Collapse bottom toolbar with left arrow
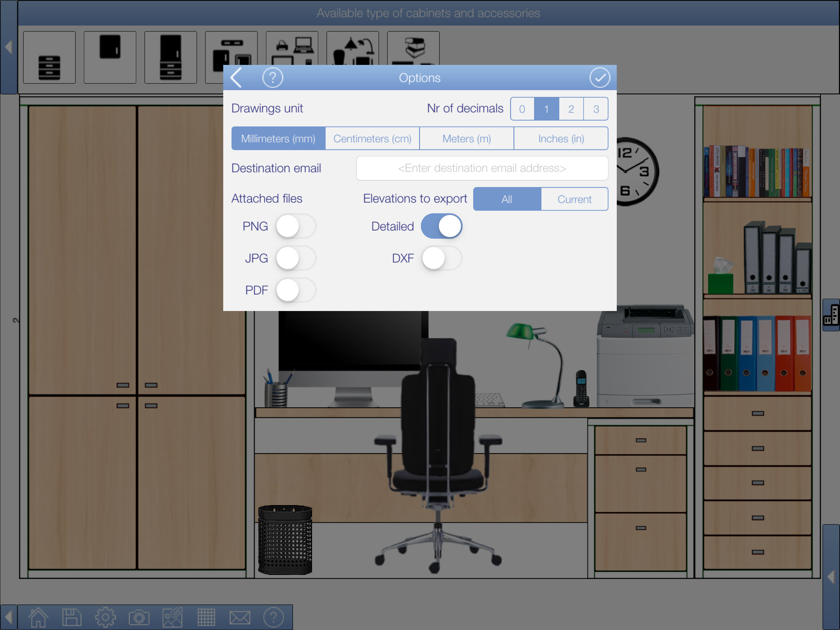The image size is (840, 630). (8, 617)
